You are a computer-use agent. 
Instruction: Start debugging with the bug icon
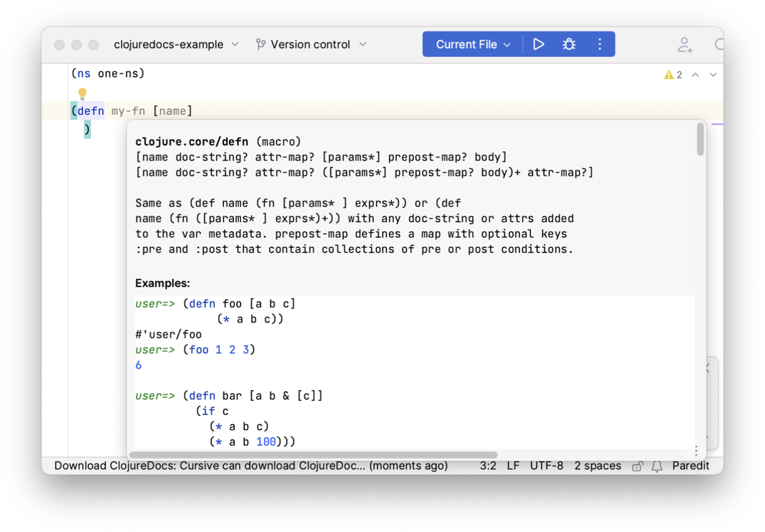coord(569,44)
